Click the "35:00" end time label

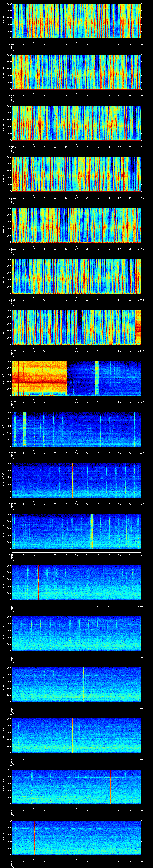coord(141,198)
